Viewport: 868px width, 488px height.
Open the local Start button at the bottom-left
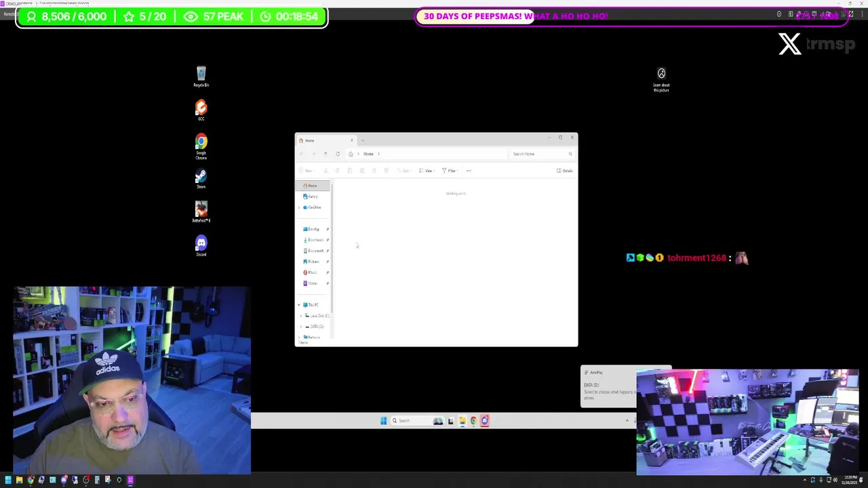(x=8, y=480)
